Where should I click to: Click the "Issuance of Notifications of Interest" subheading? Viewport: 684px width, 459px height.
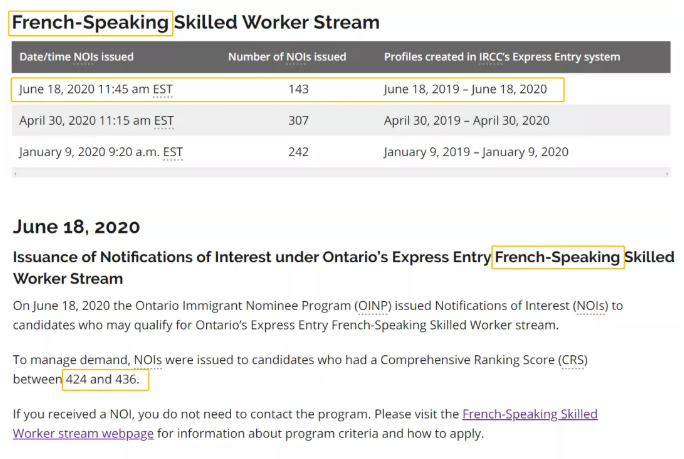[250, 257]
